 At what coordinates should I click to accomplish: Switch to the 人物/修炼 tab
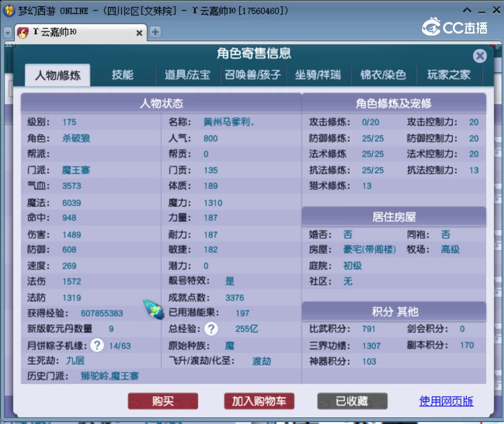[57, 75]
